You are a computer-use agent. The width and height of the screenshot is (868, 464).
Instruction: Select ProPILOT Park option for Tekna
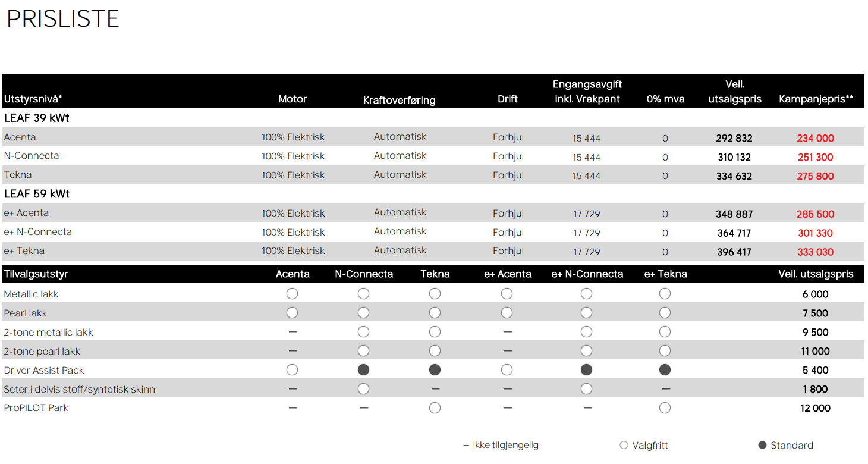click(x=435, y=408)
